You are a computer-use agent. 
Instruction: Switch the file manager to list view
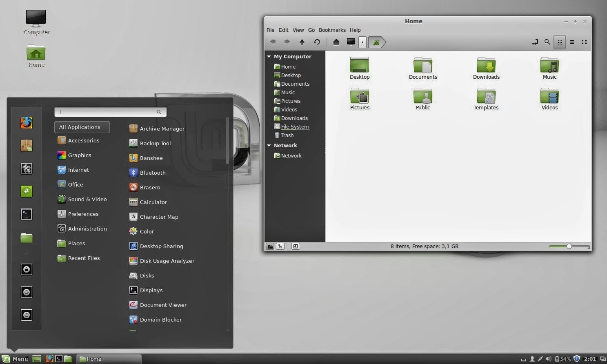pyautogui.click(x=572, y=42)
